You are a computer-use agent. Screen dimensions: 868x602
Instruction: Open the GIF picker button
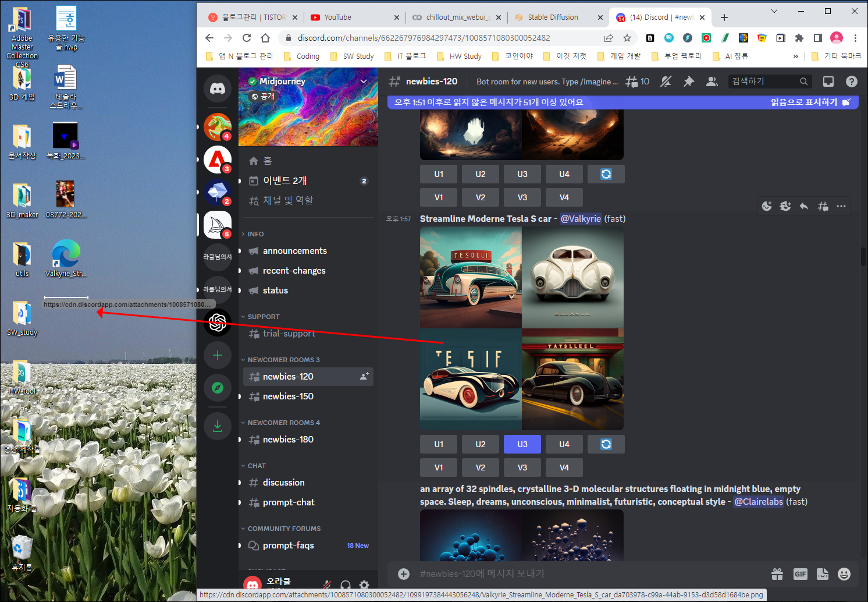coord(801,574)
